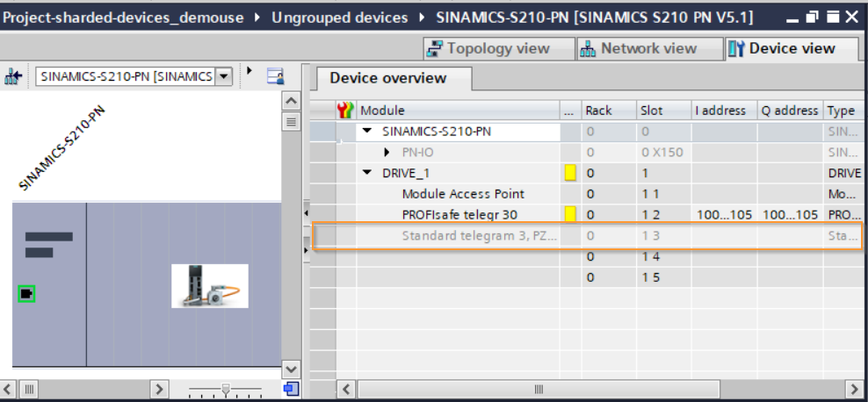Switch to Network view tab
Viewport: 868px width, 402px height.
pyautogui.click(x=648, y=48)
